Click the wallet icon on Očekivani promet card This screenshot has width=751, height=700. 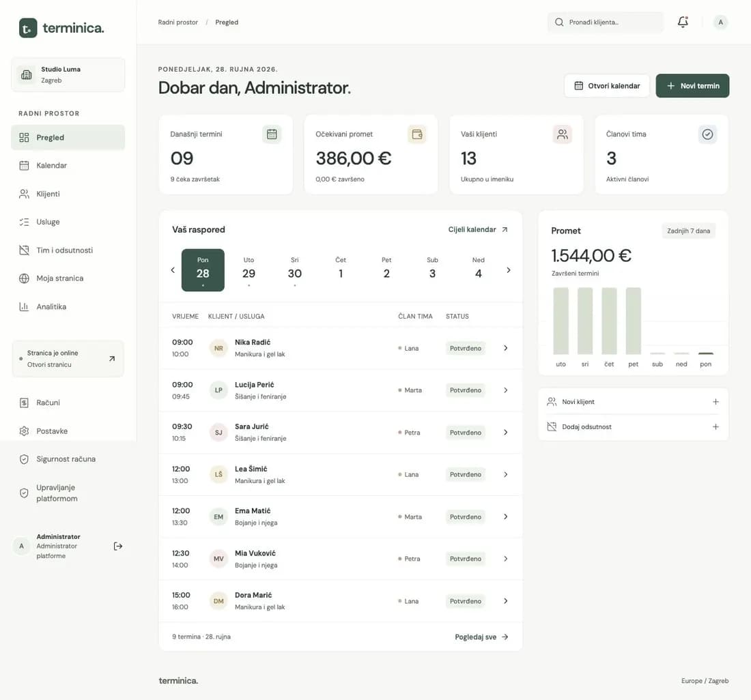tap(416, 134)
